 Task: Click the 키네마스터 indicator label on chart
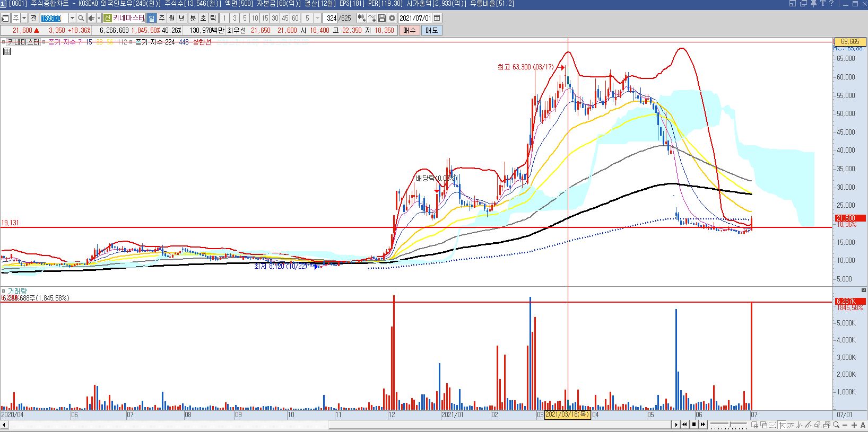coord(23,42)
